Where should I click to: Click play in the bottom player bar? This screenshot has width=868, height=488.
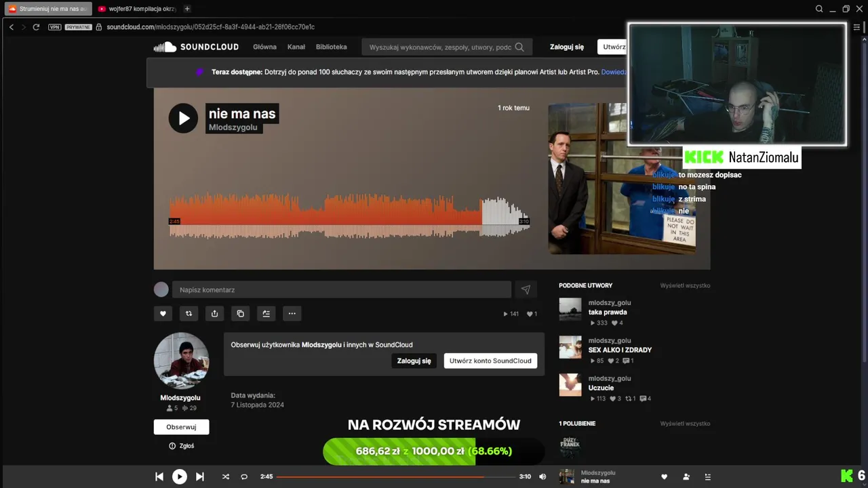click(x=179, y=476)
